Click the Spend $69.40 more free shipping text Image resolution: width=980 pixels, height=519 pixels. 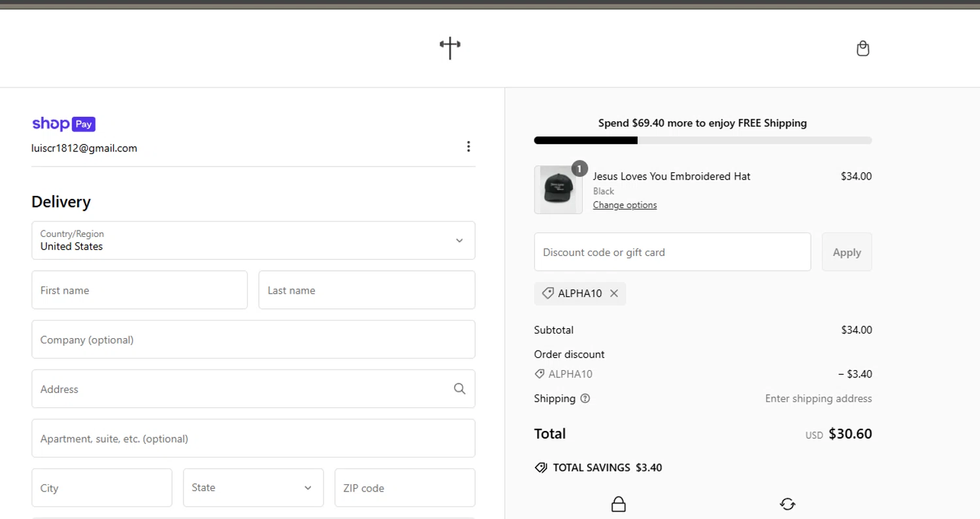pyautogui.click(x=702, y=123)
